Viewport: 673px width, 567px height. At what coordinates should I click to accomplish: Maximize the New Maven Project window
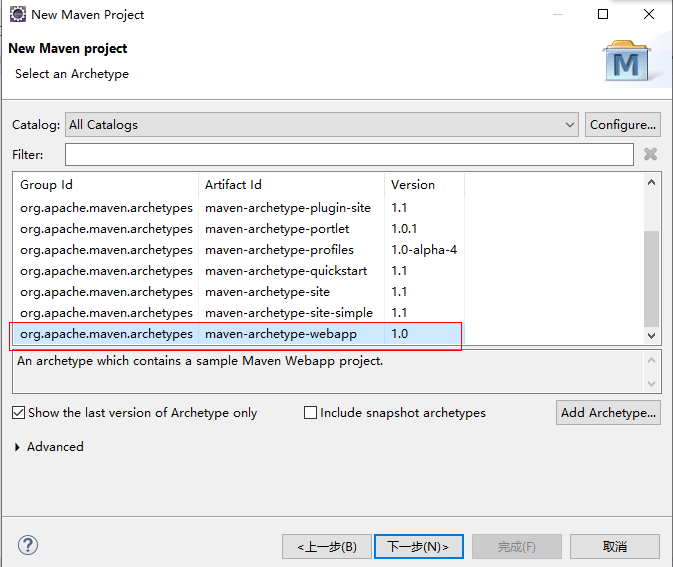coord(603,14)
